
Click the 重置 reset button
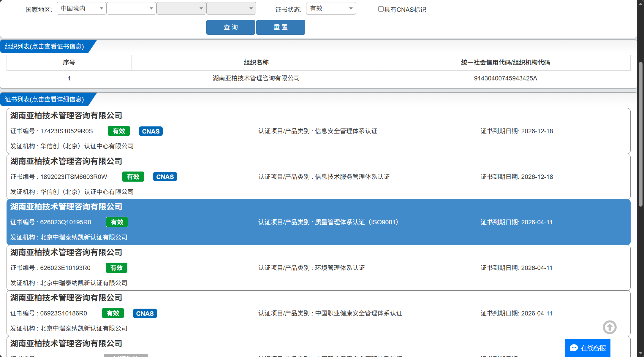(x=280, y=27)
